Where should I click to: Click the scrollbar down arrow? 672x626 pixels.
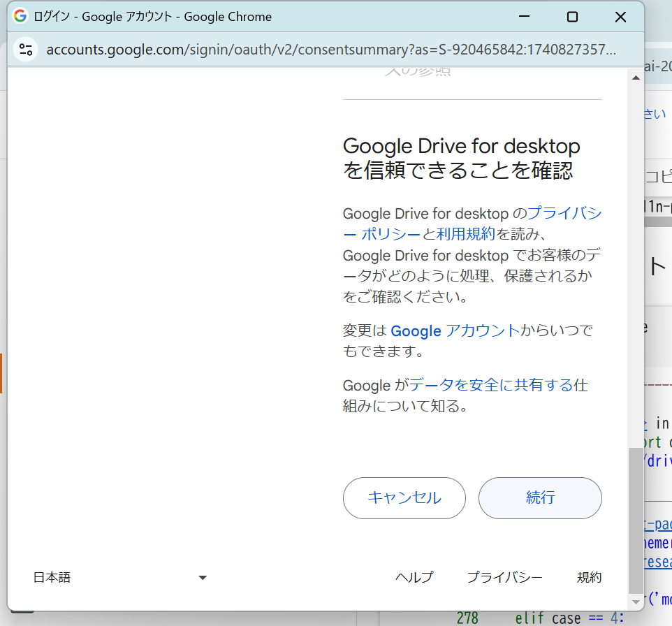point(636,602)
